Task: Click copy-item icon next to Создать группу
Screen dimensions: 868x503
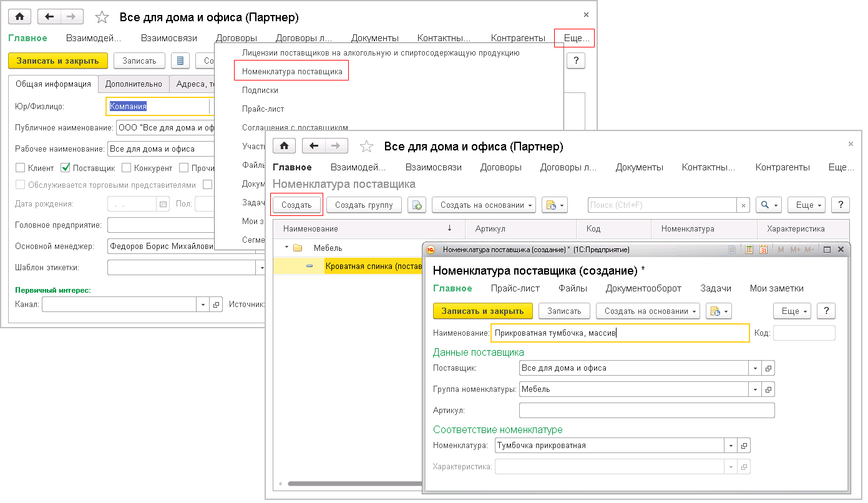Action: tap(417, 205)
